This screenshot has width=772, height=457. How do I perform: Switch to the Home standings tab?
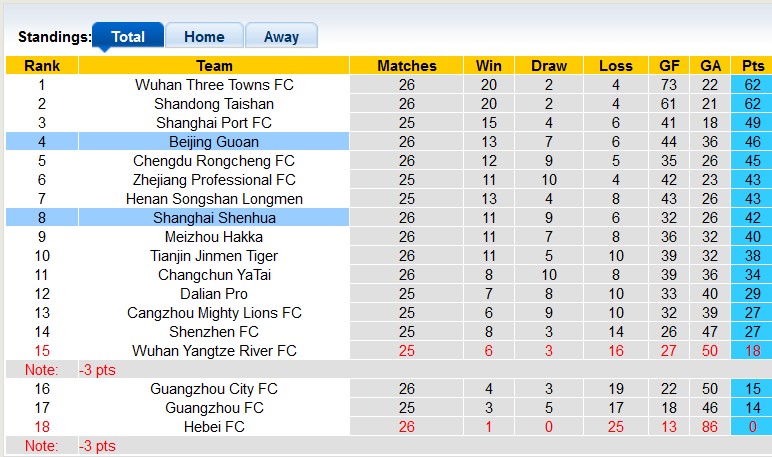tap(204, 37)
